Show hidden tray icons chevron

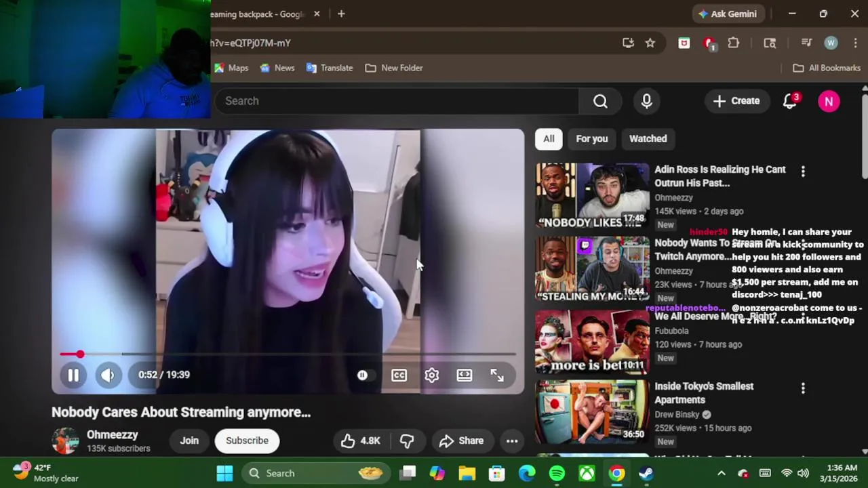(722, 473)
